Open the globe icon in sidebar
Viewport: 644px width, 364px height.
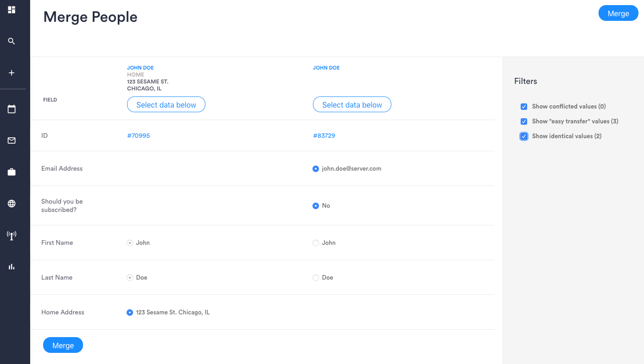(12, 204)
